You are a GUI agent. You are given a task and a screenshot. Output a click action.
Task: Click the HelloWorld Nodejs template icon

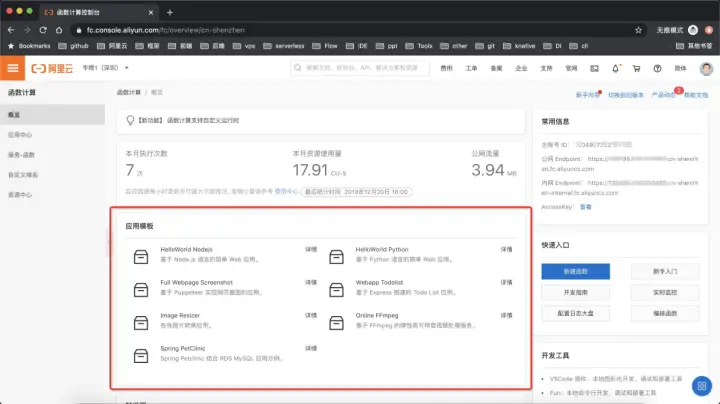point(141,257)
